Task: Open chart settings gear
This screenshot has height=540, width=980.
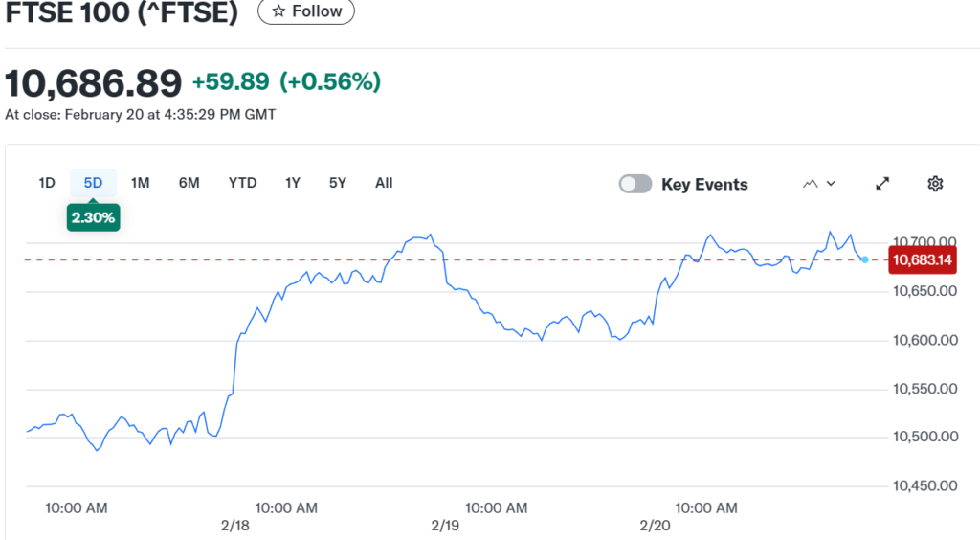Action: [x=935, y=184]
